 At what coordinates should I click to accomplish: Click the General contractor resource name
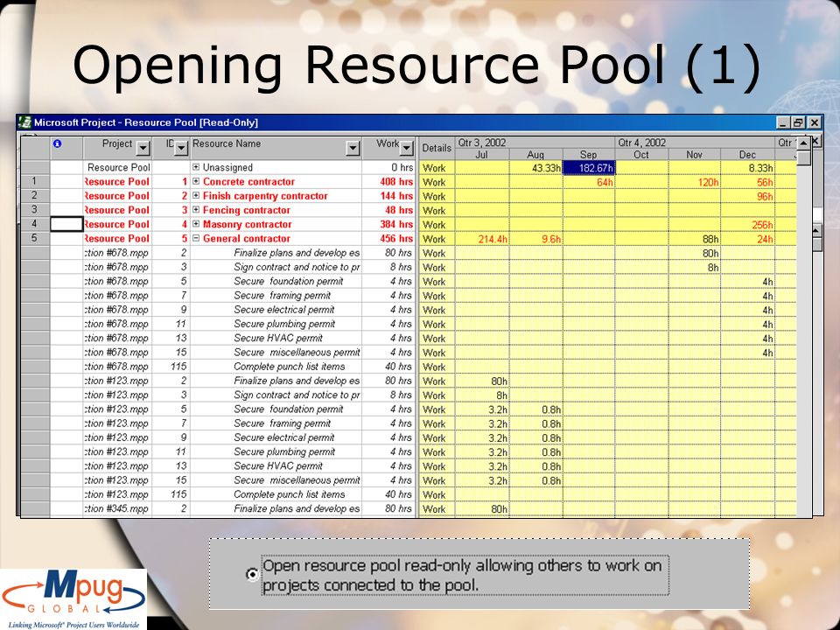[247, 238]
